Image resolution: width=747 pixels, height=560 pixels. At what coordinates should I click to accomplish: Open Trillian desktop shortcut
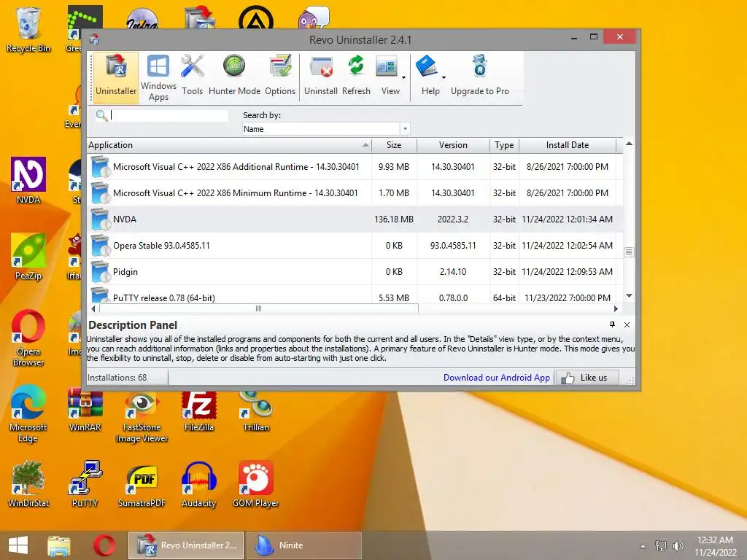(x=256, y=410)
